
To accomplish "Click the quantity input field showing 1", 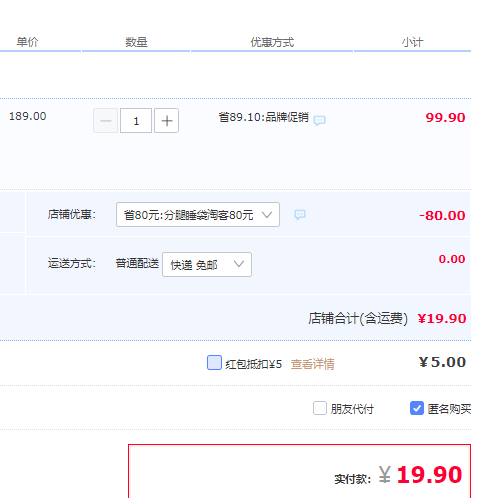I will (136, 121).
